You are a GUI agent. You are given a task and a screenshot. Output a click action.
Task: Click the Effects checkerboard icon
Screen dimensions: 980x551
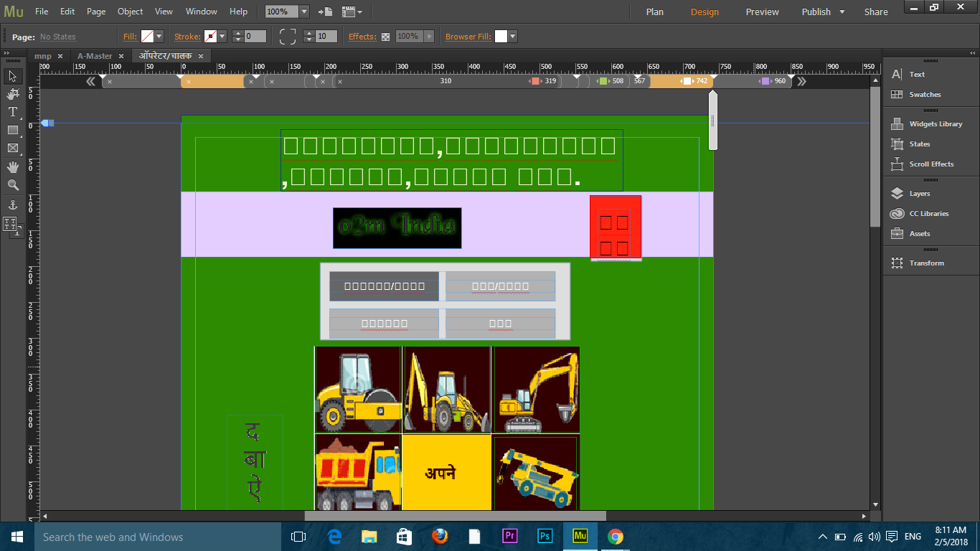point(385,37)
